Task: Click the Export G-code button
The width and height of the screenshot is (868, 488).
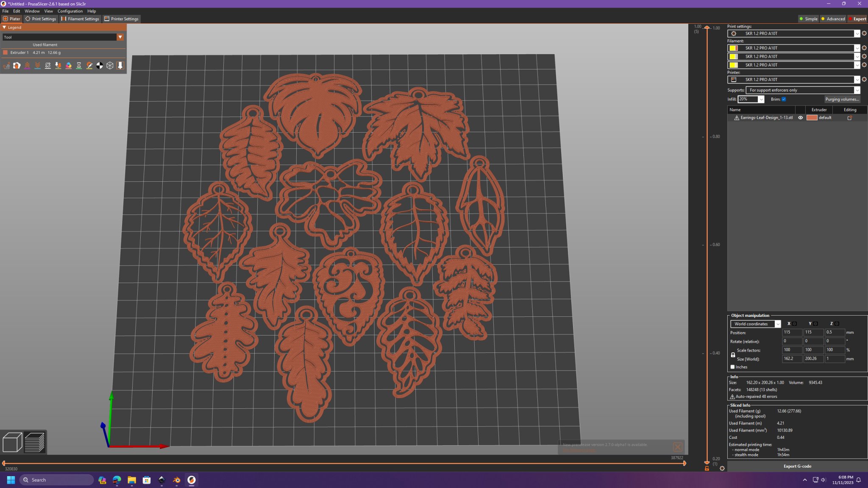Action: pyautogui.click(x=797, y=466)
